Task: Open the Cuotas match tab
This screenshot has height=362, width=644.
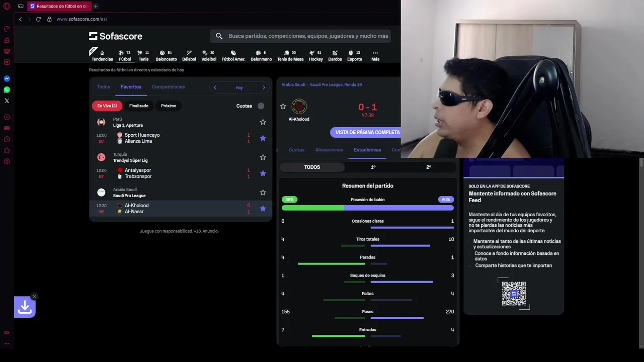Action: 296,150
